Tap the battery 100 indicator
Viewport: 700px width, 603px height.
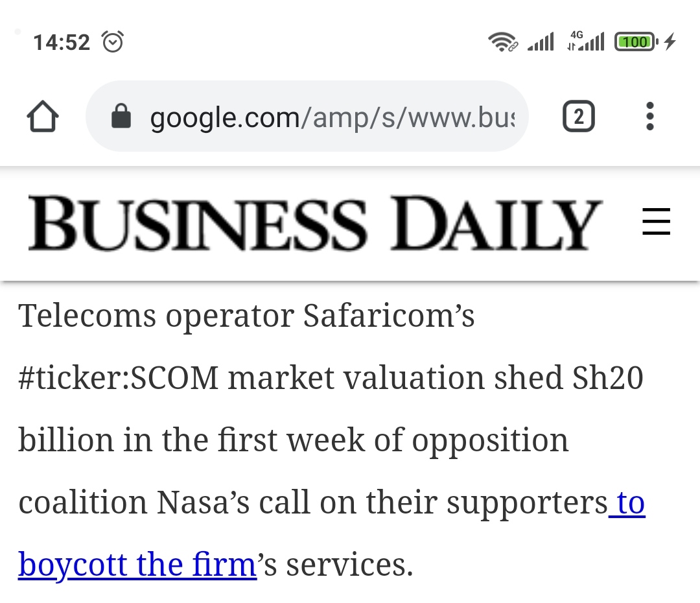click(x=636, y=42)
